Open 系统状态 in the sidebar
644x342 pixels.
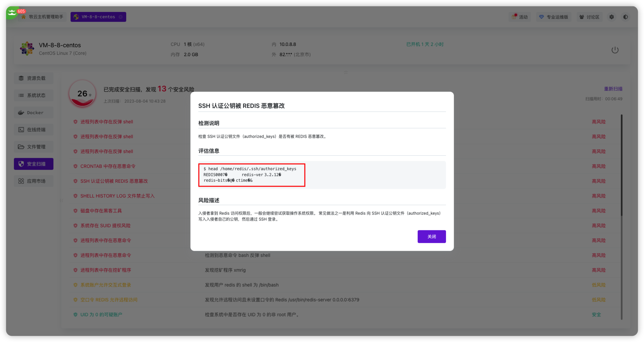pyautogui.click(x=33, y=95)
